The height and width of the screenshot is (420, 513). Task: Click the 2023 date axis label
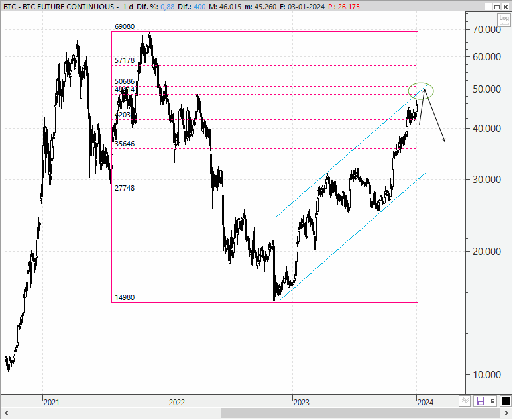[302, 402]
